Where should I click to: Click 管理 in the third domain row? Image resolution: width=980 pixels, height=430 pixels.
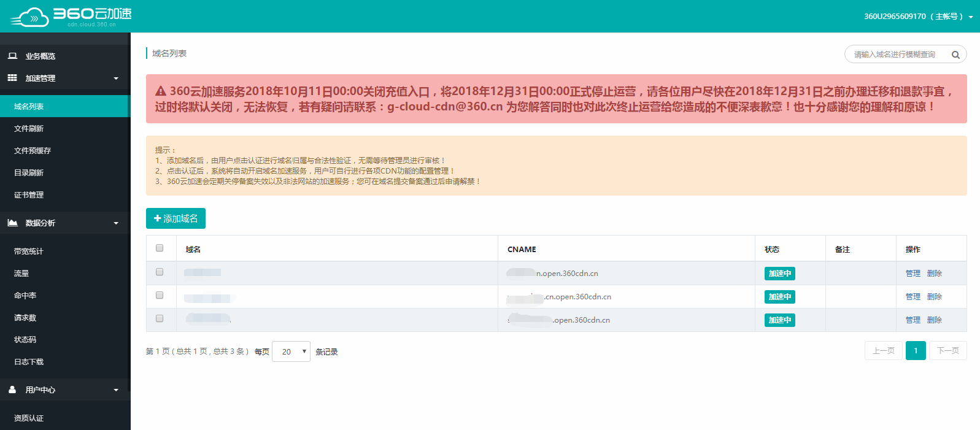tap(913, 320)
